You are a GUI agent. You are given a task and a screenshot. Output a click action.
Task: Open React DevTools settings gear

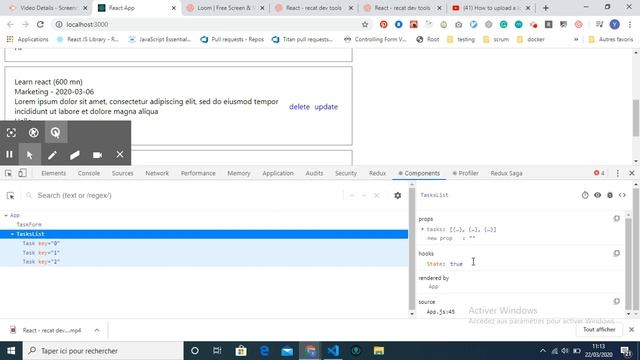tap(398, 196)
